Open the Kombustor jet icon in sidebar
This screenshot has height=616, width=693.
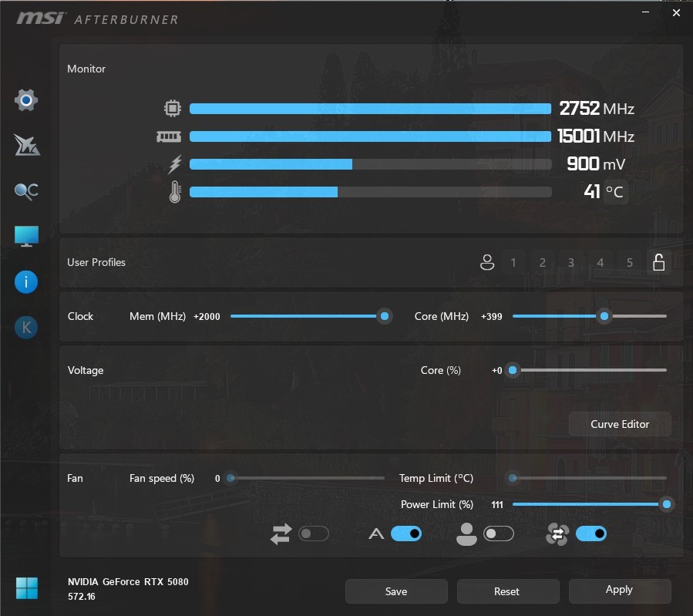click(26, 146)
